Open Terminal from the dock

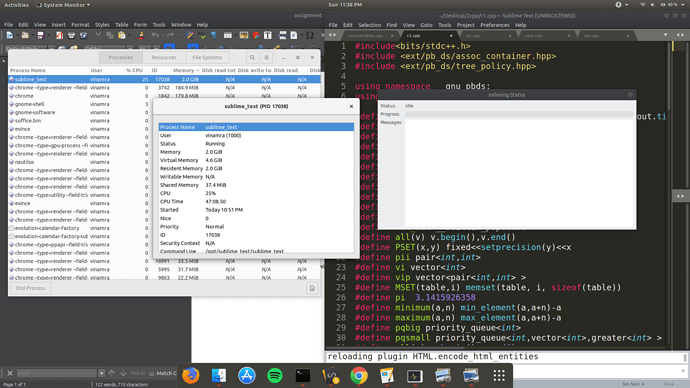(303, 376)
